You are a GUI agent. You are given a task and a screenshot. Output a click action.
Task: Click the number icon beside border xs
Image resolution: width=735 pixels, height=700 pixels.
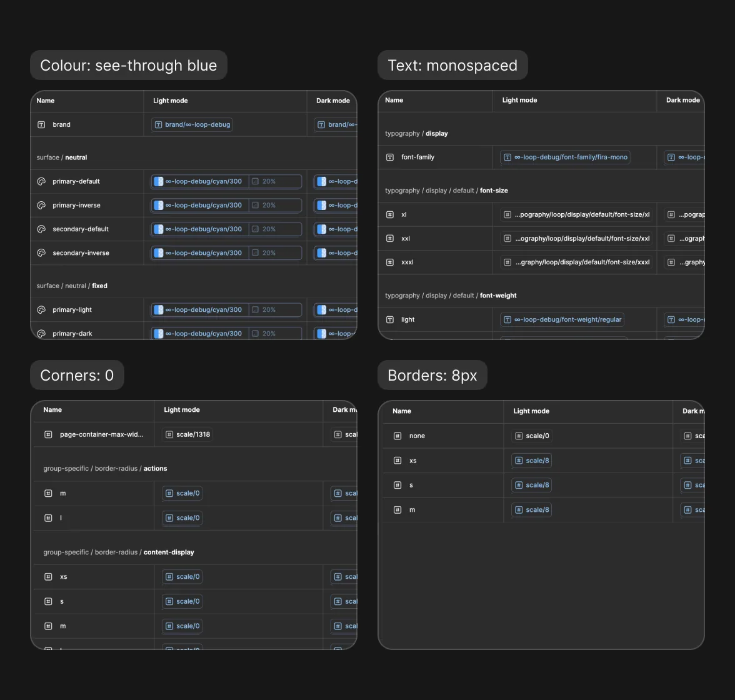coord(397,461)
